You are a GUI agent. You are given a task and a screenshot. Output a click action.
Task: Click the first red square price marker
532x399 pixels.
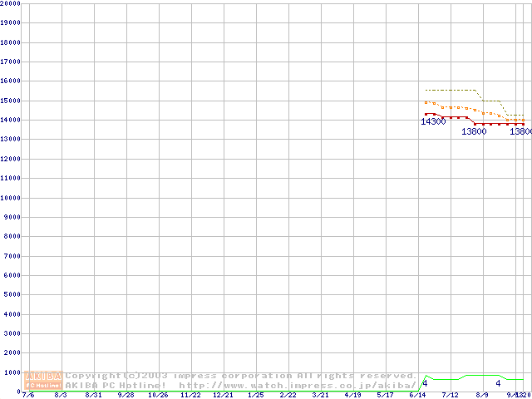(426, 114)
